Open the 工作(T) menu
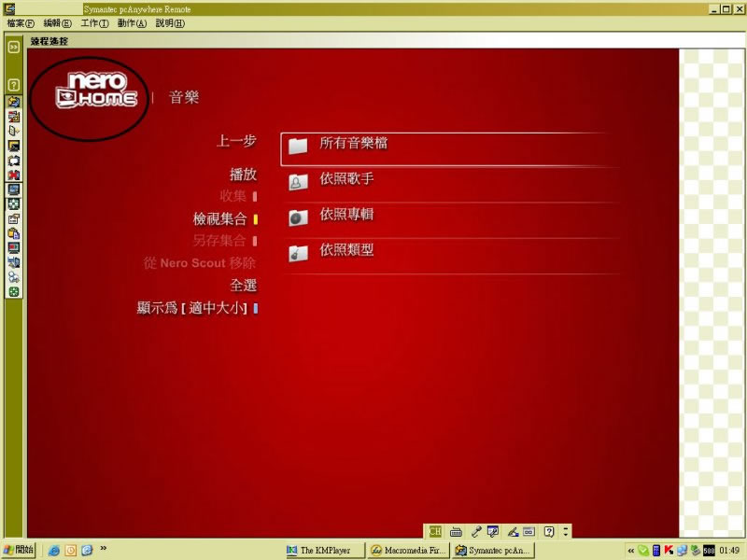 pos(95,23)
